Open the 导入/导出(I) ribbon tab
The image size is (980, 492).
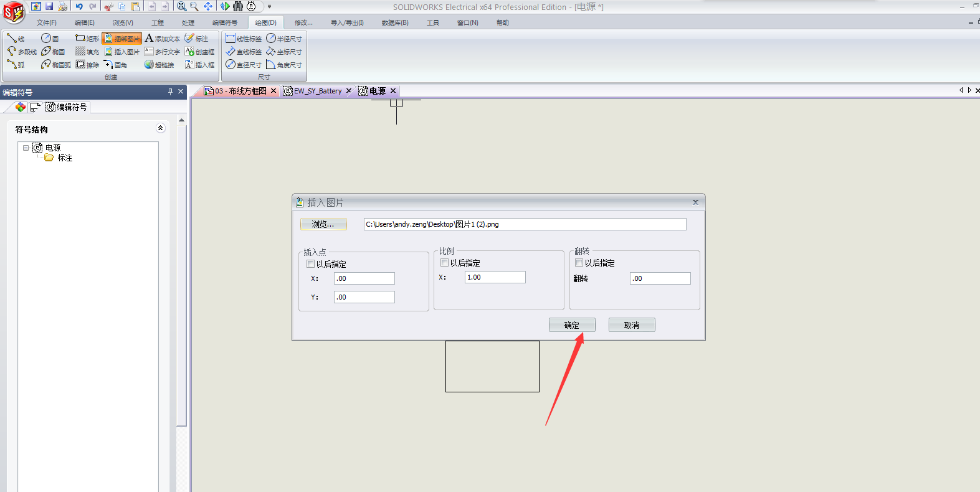[347, 22]
